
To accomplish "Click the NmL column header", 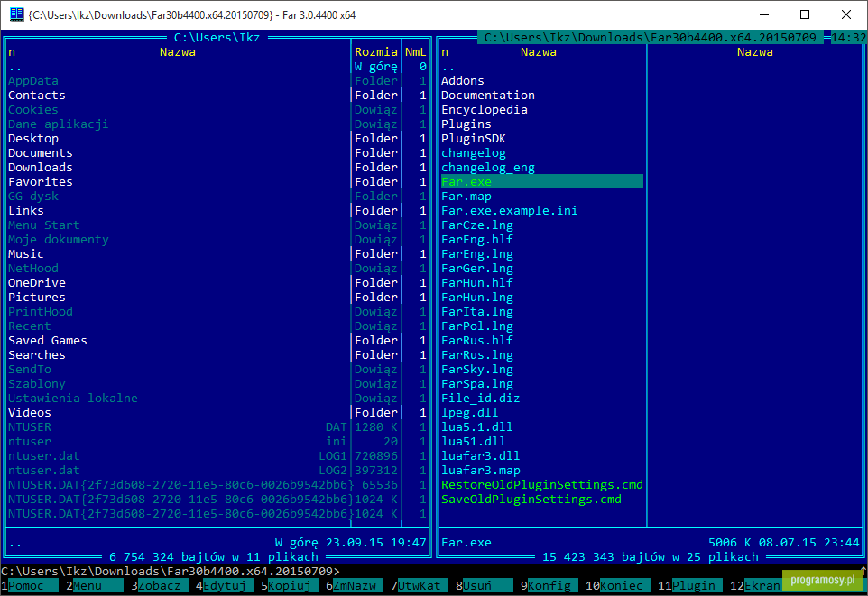I will [415, 52].
